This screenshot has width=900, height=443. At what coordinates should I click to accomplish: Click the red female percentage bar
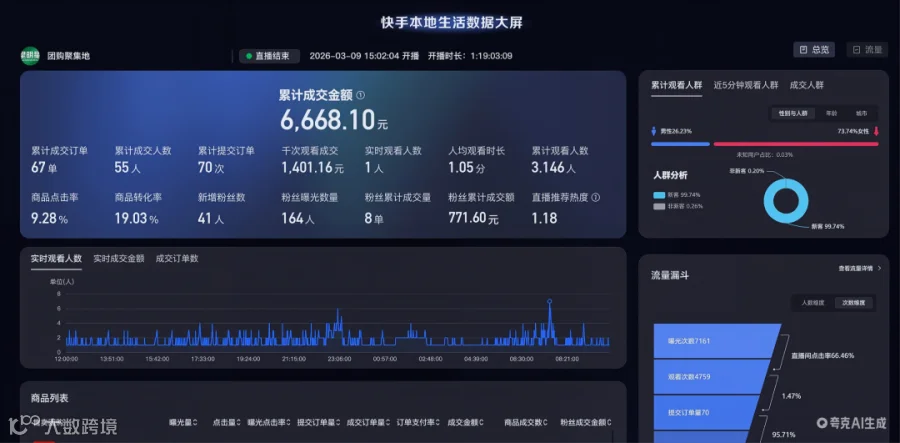pyautogui.click(x=796, y=144)
